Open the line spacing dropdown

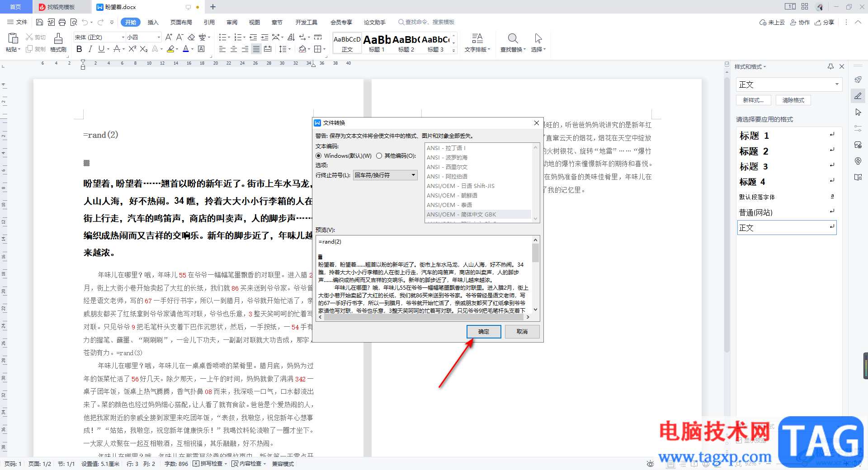(x=289, y=49)
